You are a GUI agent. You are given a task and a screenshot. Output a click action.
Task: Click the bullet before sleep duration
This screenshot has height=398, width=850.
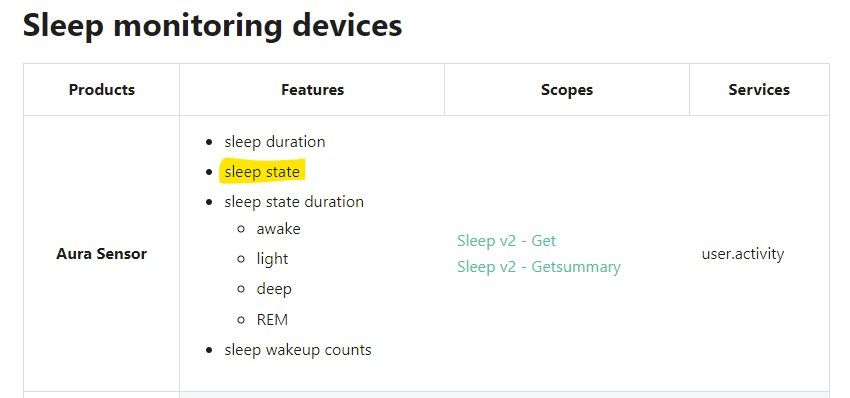[210, 143]
